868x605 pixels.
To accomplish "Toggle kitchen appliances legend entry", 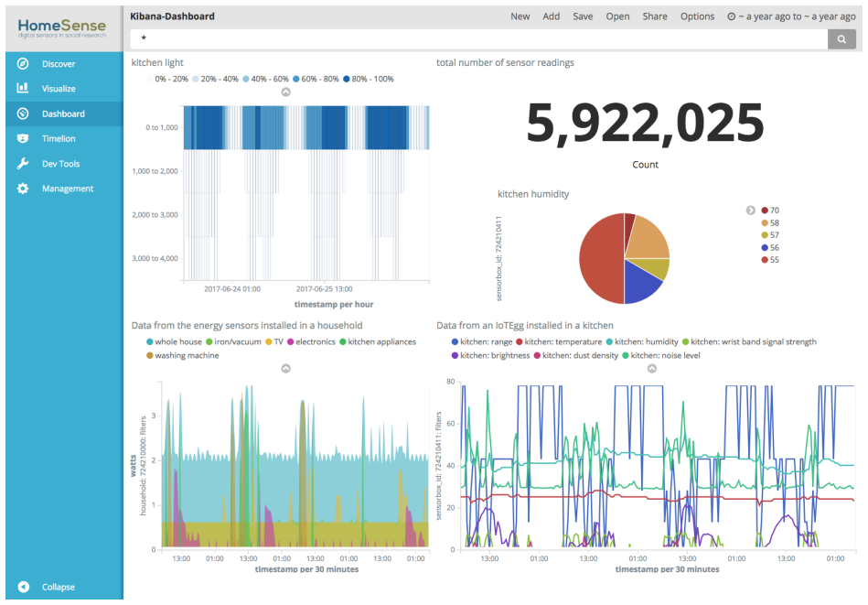I will point(378,341).
